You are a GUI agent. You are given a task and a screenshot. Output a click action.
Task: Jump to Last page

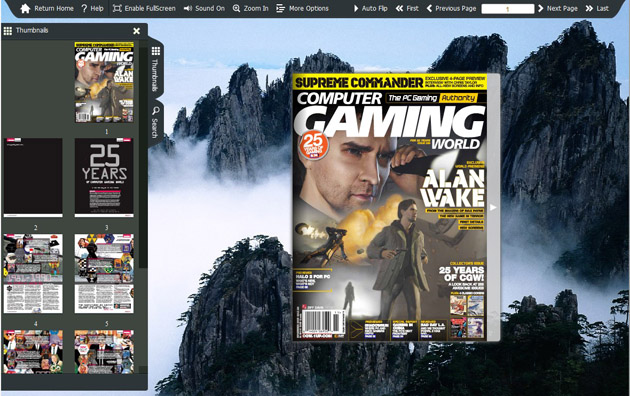click(x=597, y=8)
